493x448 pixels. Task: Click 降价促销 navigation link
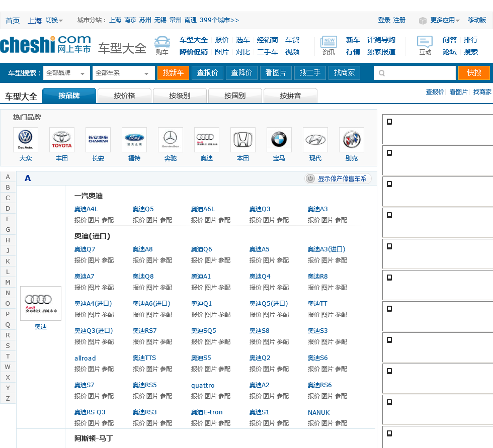pos(194,52)
